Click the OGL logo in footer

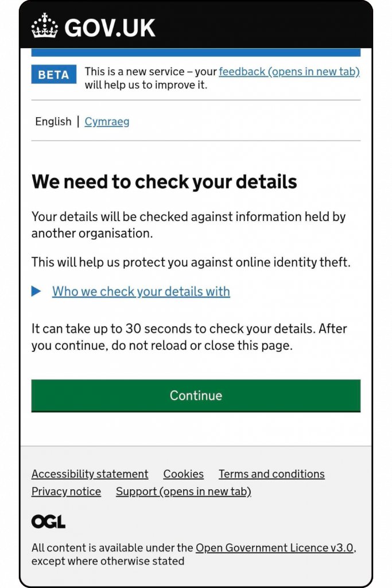pos(48,521)
